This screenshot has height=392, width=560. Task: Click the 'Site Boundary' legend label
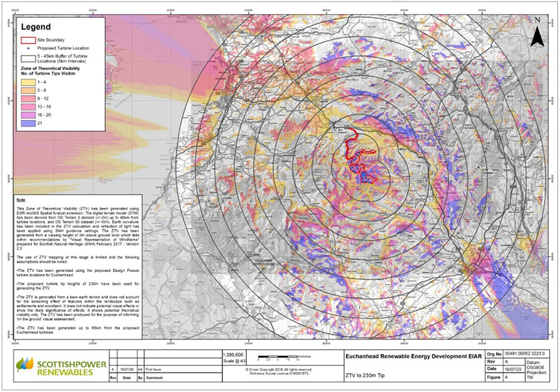tap(51, 40)
